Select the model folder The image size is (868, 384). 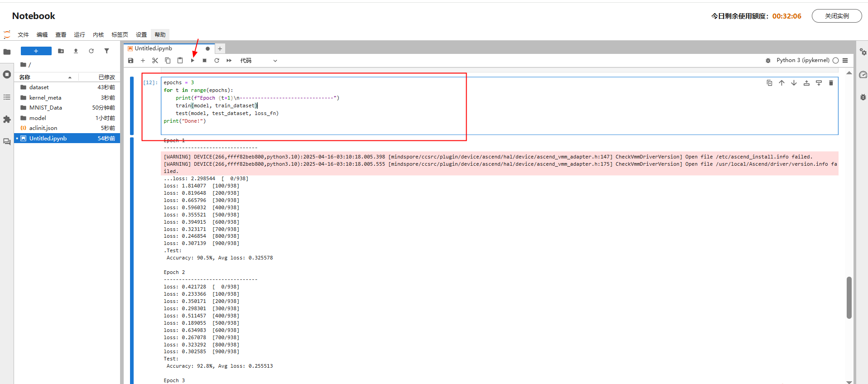[67, 118]
